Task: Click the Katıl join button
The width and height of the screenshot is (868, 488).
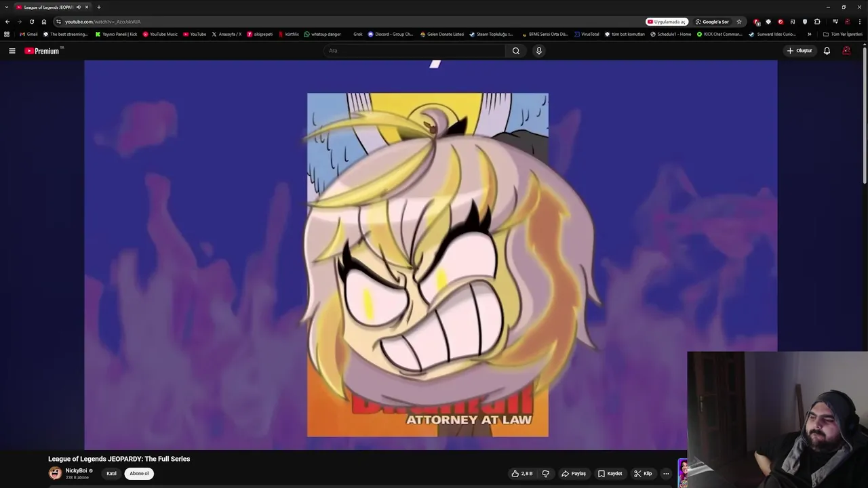Action: (111, 474)
